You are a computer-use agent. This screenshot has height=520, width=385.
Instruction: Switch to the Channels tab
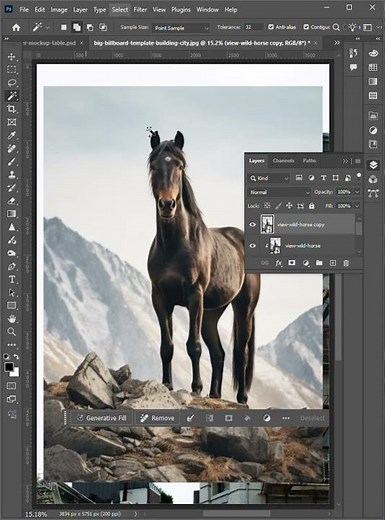(x=283, y=161)
